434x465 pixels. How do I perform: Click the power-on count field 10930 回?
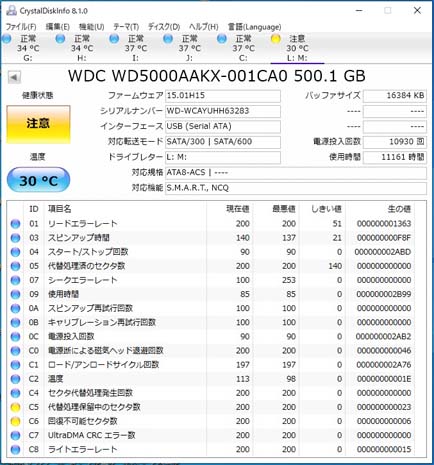395,142
